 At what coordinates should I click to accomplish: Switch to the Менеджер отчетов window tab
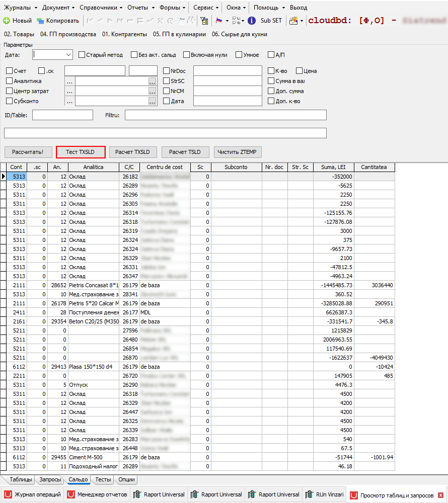[97, 494]
